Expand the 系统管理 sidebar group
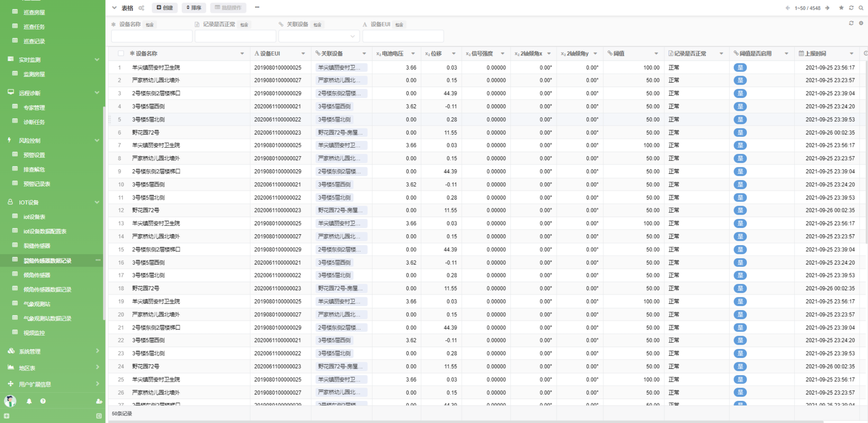The height and width of the screenshot is (423, 868). 97,351
